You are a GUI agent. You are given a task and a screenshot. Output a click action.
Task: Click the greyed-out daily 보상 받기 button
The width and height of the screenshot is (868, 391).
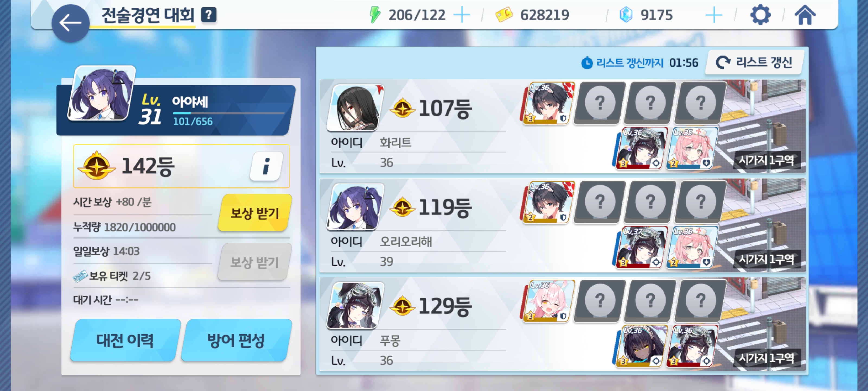coord(254,262)
